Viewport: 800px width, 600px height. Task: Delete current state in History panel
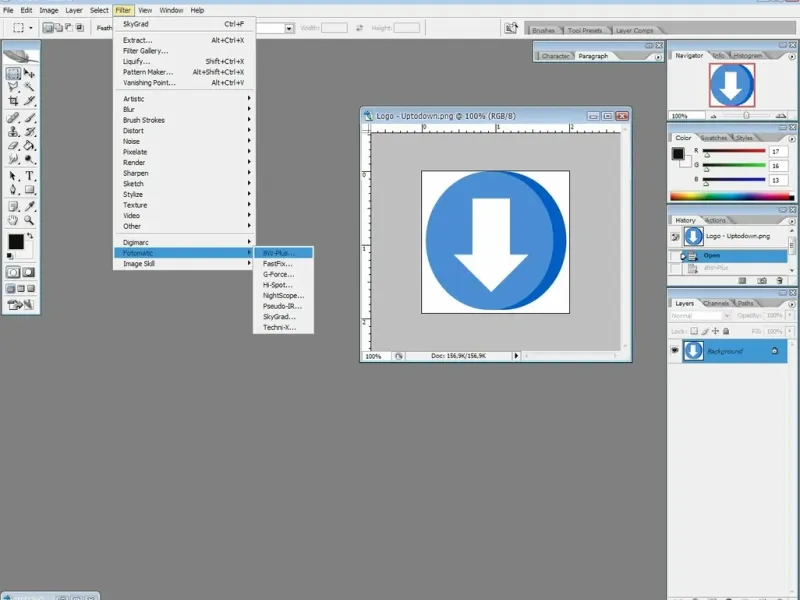[x=779, y=281]
